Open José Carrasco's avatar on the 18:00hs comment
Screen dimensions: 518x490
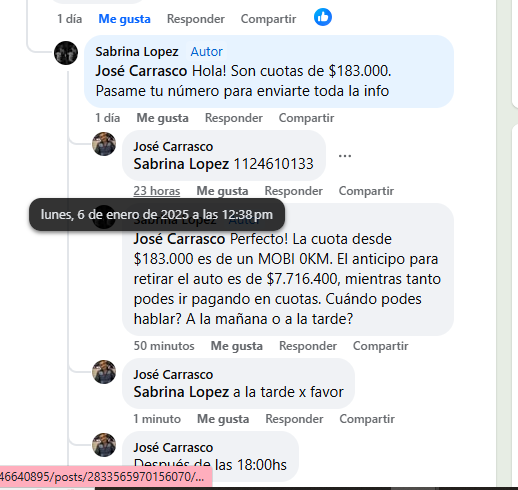[x=104, y=445]
